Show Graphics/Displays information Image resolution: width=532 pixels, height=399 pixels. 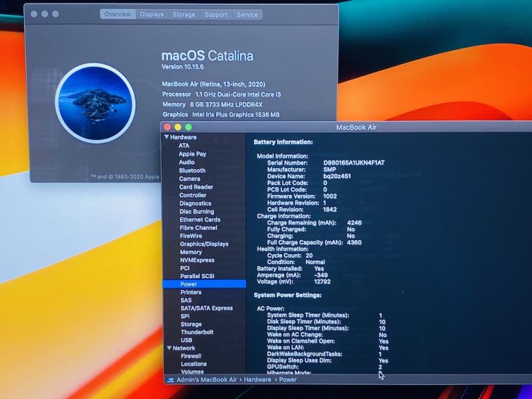click(x=204, y=244)
